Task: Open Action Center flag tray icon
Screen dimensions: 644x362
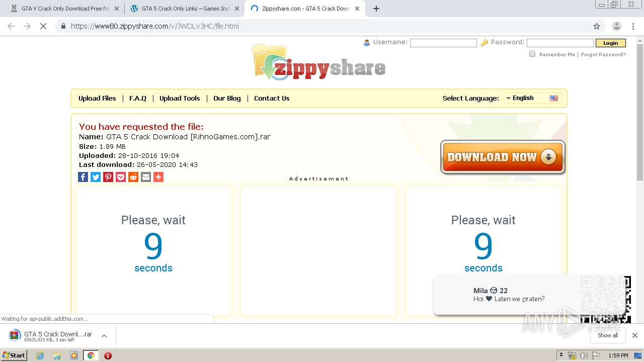Action: pos(596,355)
